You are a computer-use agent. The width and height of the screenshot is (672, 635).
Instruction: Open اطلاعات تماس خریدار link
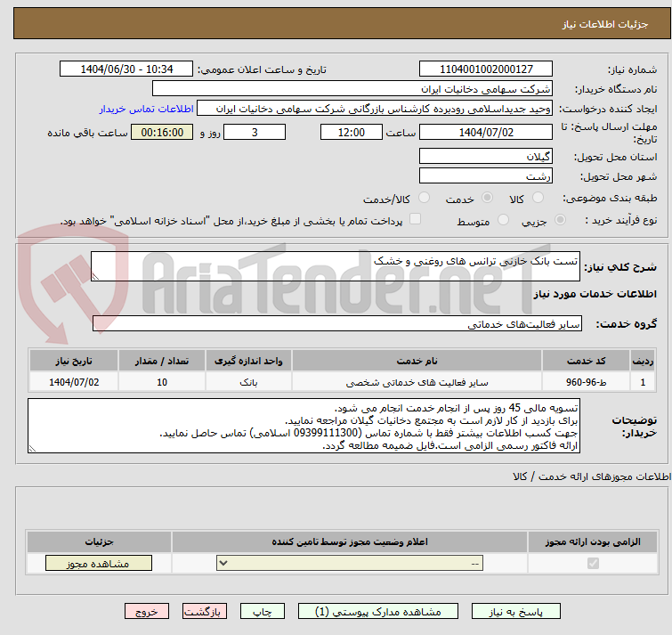[147, 109]
